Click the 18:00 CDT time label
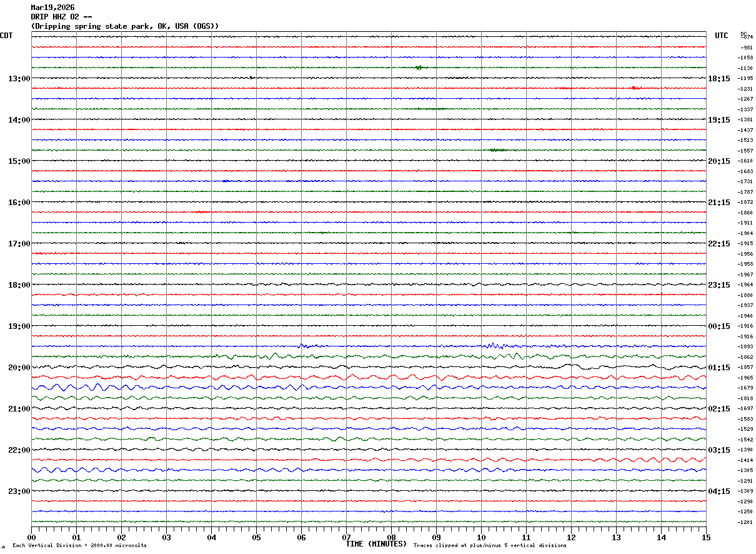756x554 pixels. pyautogui.click(x=19, y=285)
